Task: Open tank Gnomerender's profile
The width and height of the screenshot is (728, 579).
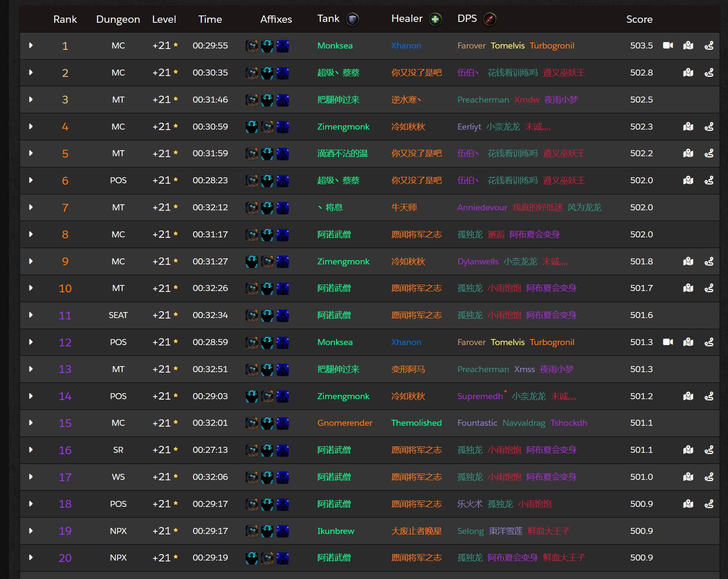Action: pos(345,423)
